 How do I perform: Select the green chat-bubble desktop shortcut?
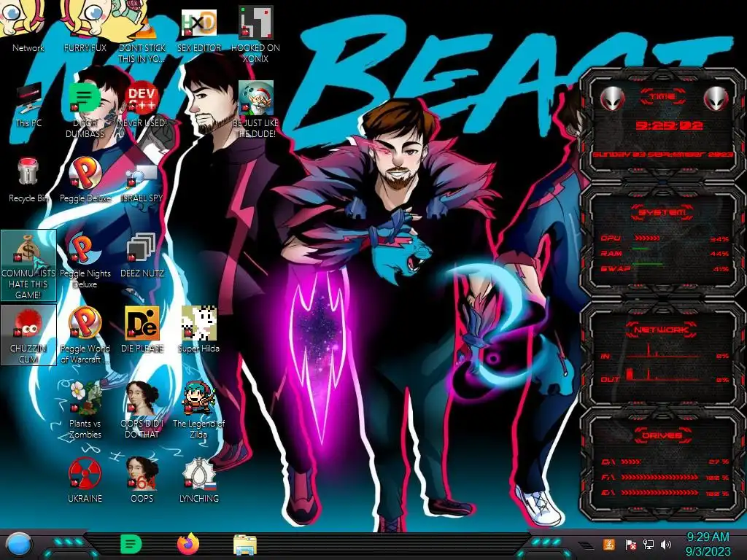pyautogui.click(x=85, y=109)
